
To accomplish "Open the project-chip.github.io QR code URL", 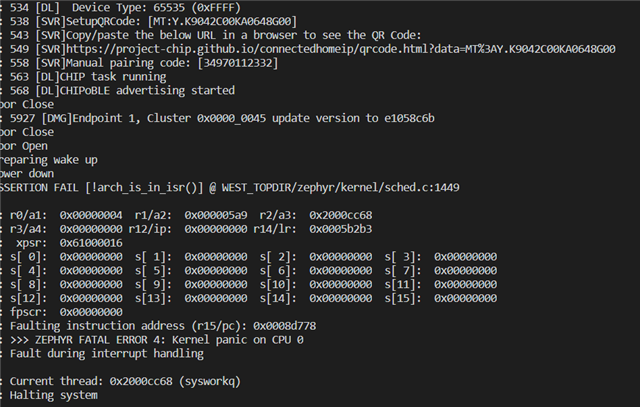I will [340, 49].
